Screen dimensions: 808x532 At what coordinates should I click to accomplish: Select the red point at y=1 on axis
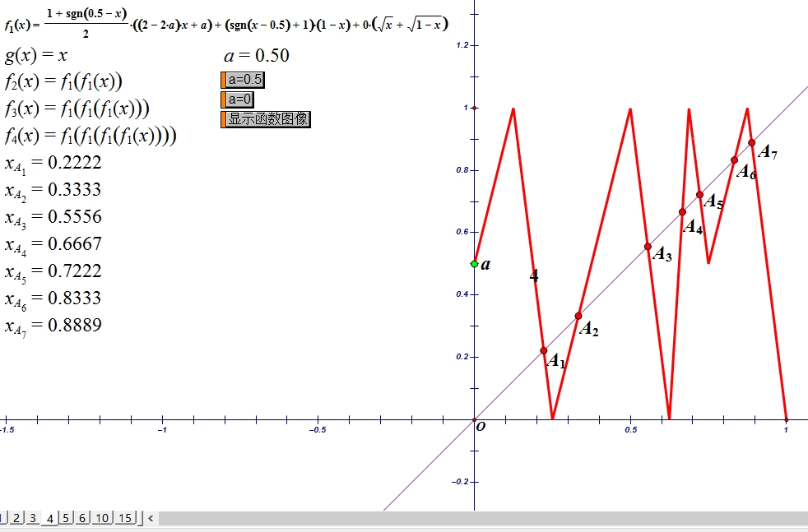point(475,109)
